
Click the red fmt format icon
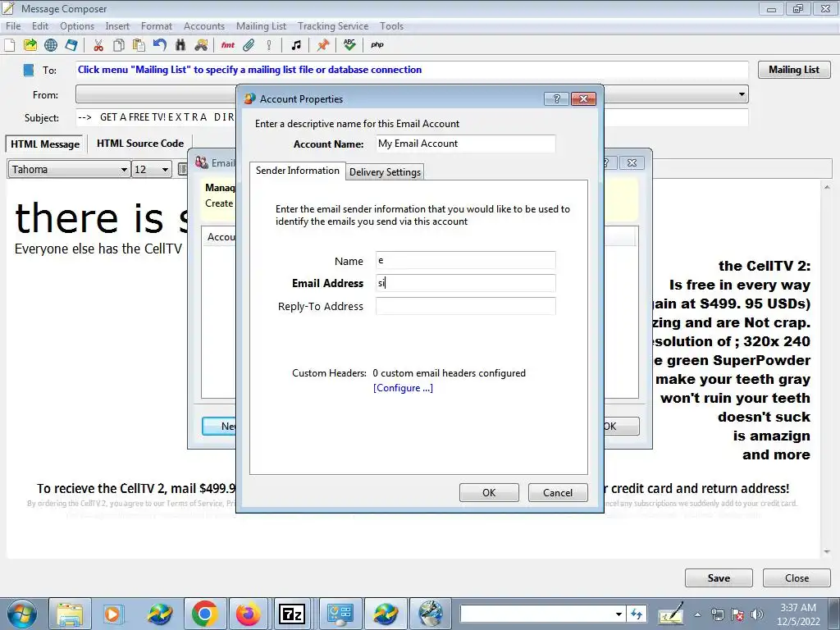[x=228, y=45]
